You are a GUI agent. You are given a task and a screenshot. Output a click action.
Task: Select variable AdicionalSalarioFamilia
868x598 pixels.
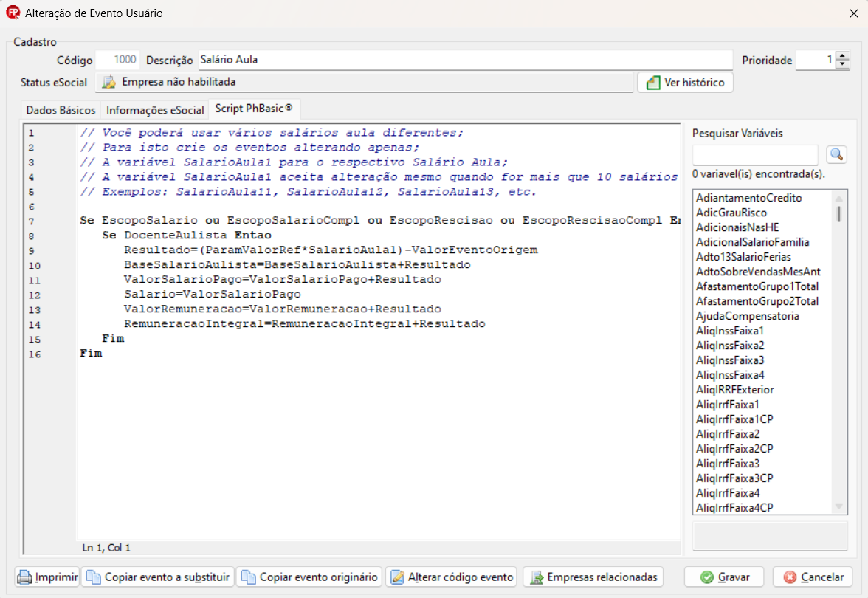752,242
